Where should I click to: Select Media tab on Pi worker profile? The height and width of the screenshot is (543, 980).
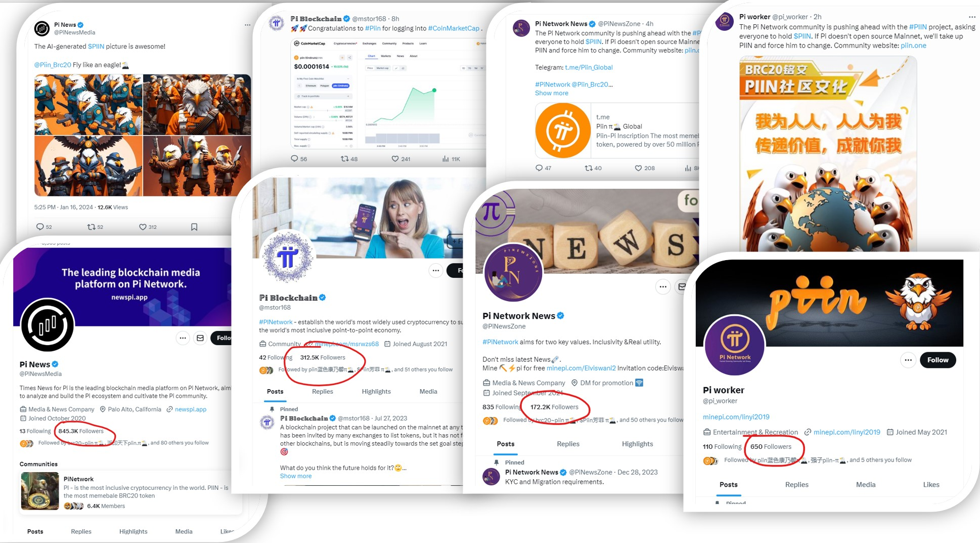865,484
